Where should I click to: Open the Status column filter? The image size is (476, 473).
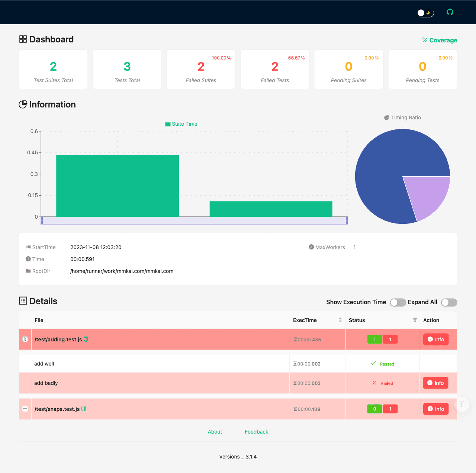click(415, 320)
